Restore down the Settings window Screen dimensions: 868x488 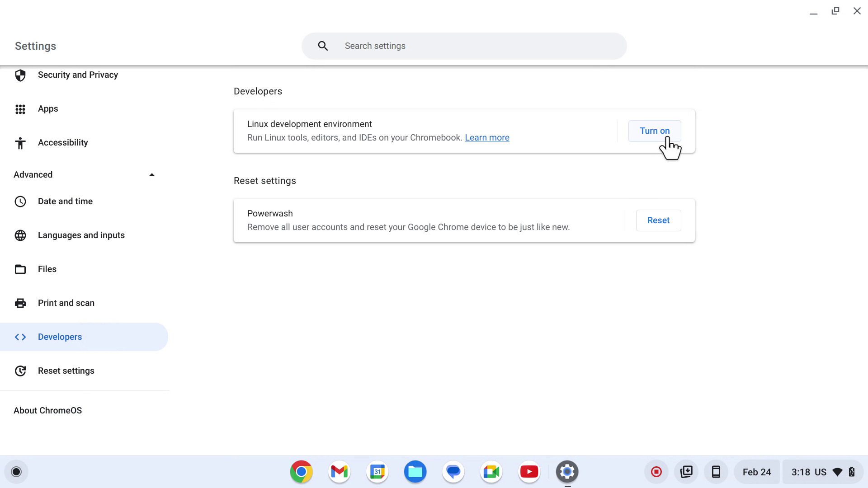point(835,11)
